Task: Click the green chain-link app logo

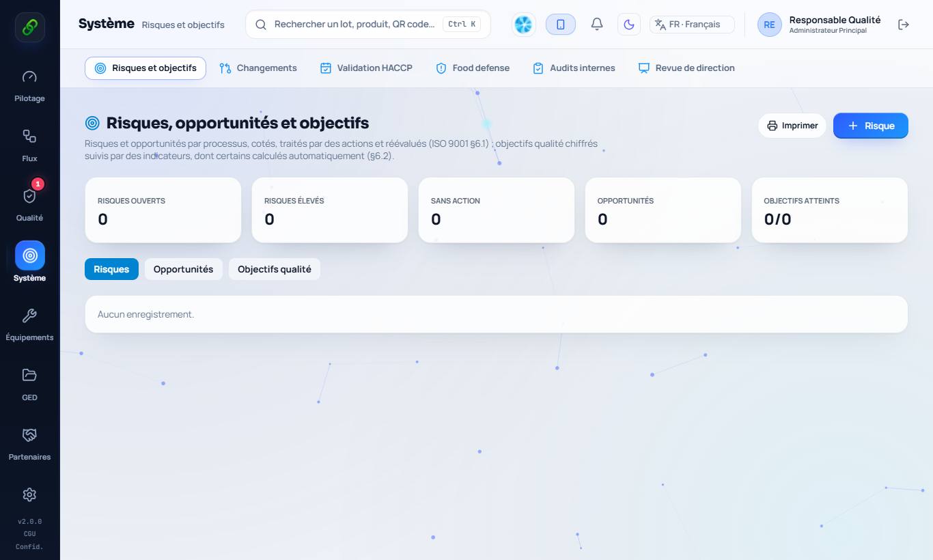Action: click(x=30, y=27)
